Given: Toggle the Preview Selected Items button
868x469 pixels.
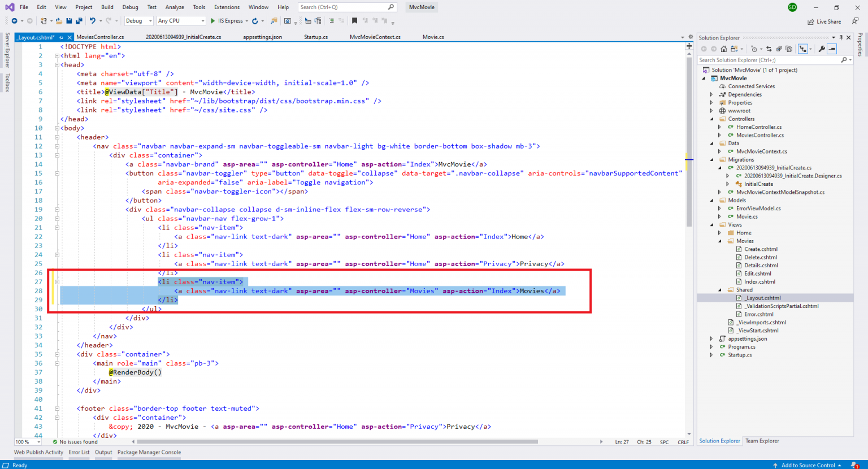Looking at the screenshot, I should pyautogui.click(x=832, y=49).
